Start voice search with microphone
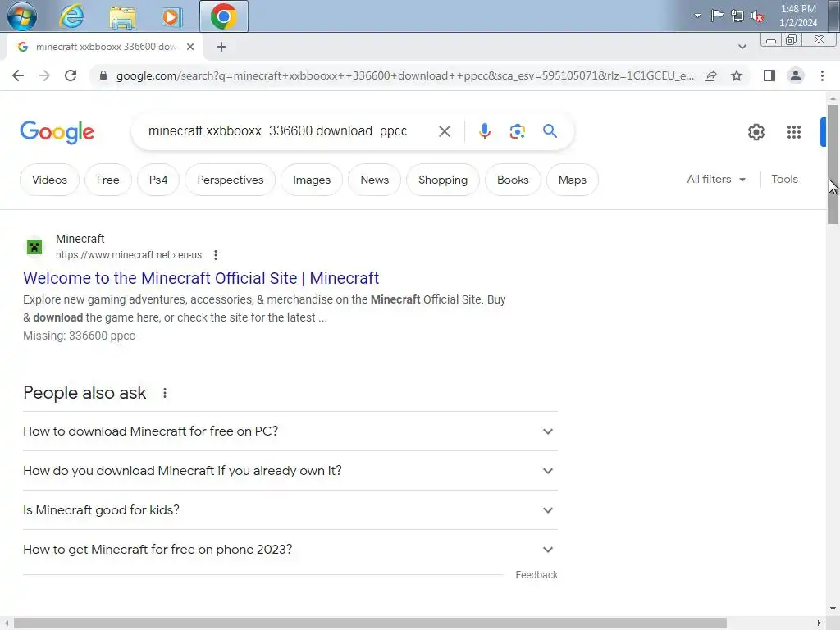The width and height of the screenshot is (840, 630). click(x=484, y=131)
